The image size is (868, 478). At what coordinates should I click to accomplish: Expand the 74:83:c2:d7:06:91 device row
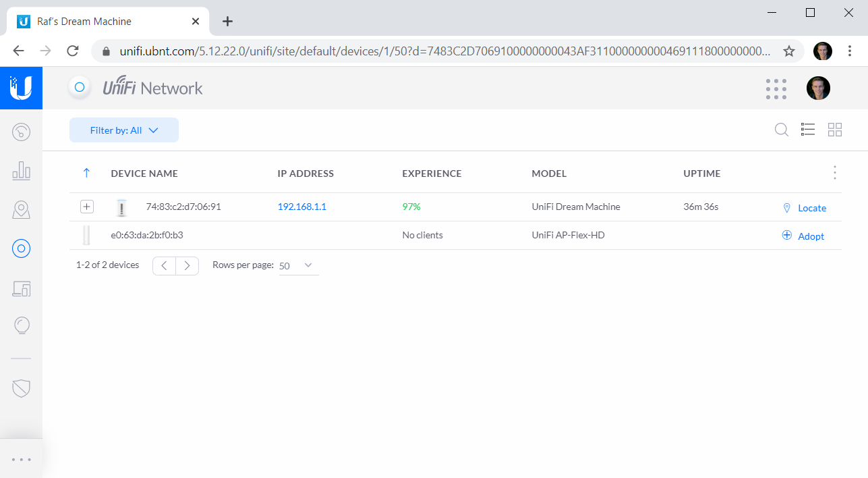coord(87,207)
